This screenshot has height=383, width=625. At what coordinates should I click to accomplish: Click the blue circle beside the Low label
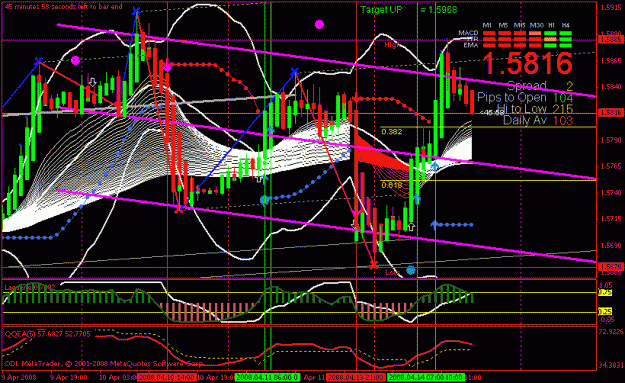(411, 271)
